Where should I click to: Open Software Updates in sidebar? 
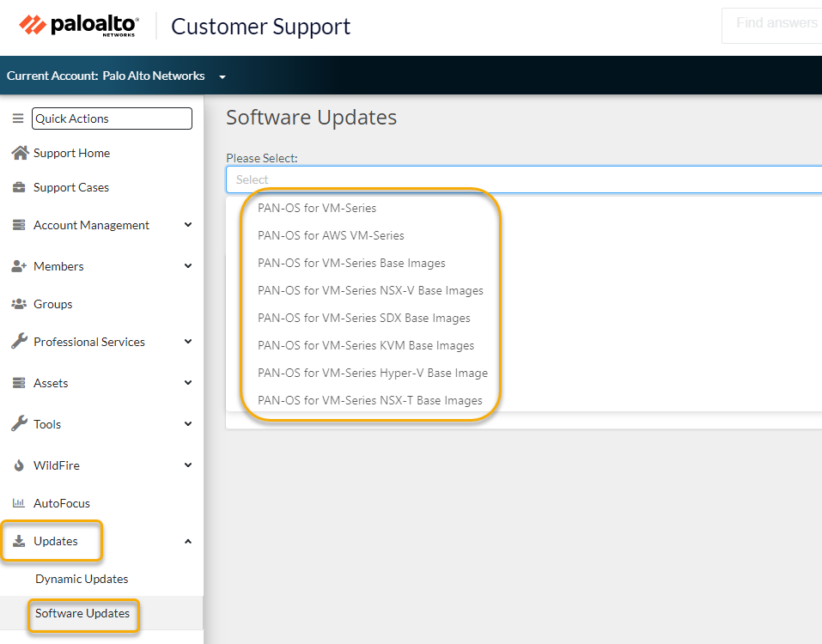point(82,613)
